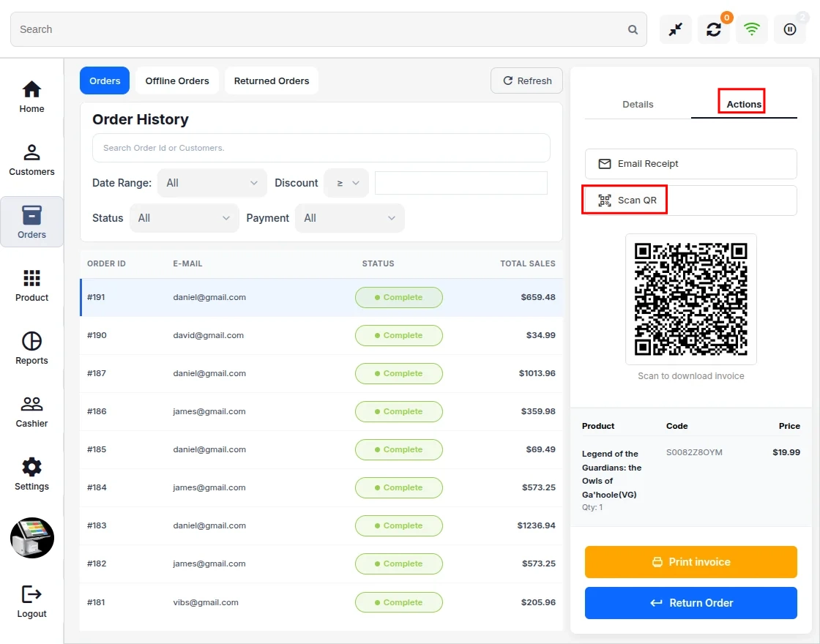Image resolution: width=820 pixels, height=644 pixels.
Task: Open the Orders sidebar item
Action: pos(32,222)
